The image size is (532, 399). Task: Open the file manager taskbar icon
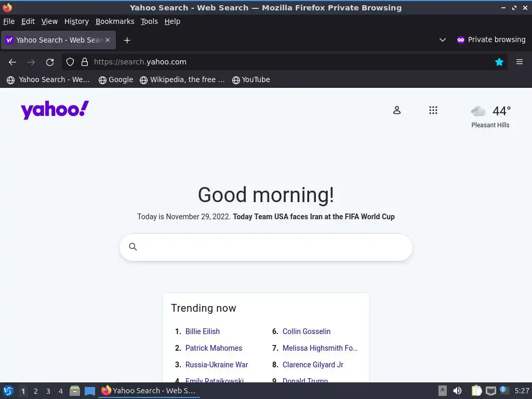click(x=75, y=391)
